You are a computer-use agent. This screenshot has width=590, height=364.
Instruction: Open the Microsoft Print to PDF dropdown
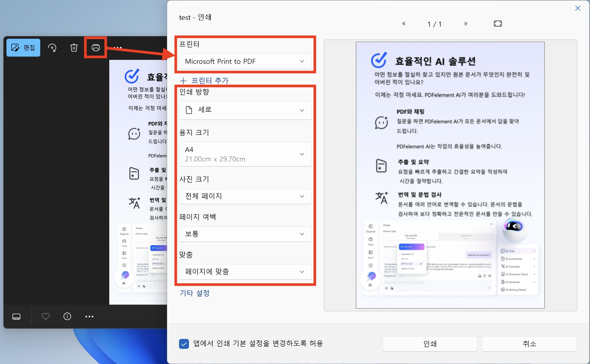tap(245, 61)
